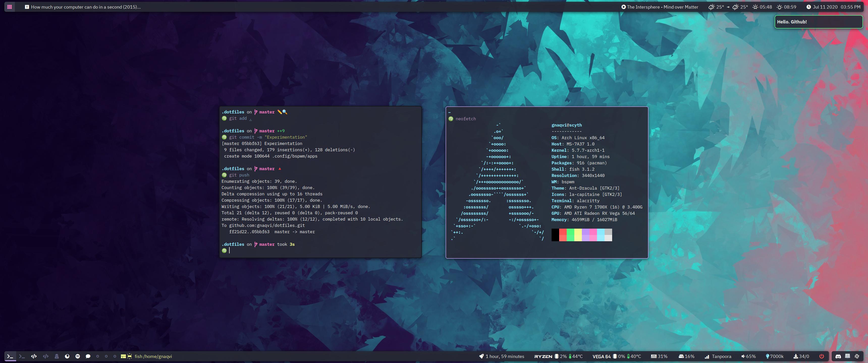Open the Tanpoora network signal module

(x=718, y=356)
